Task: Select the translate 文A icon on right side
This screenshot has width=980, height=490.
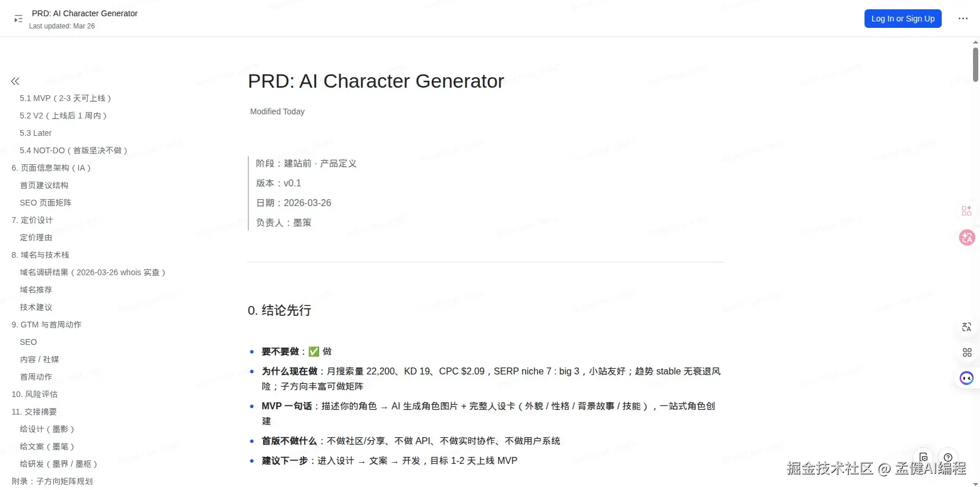Action: click(x=966, y=327)
